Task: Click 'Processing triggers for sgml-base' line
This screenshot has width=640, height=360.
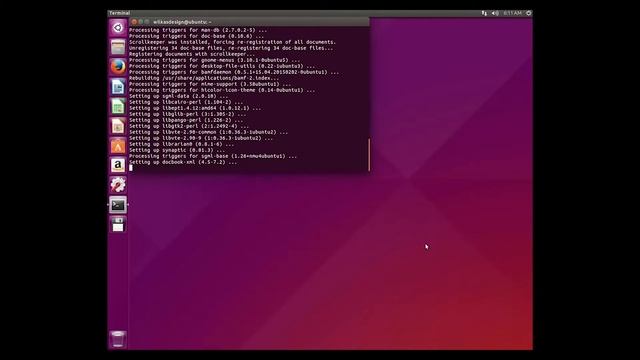Action: (x=213, y=156)
